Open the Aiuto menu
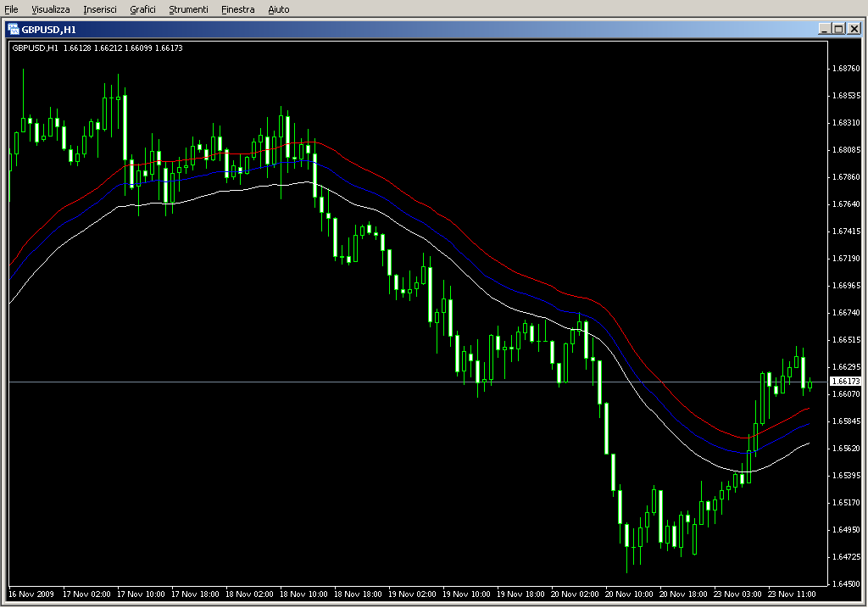This screenshot has width=868, height=608. pyautogui.click(x=278, y=9)
